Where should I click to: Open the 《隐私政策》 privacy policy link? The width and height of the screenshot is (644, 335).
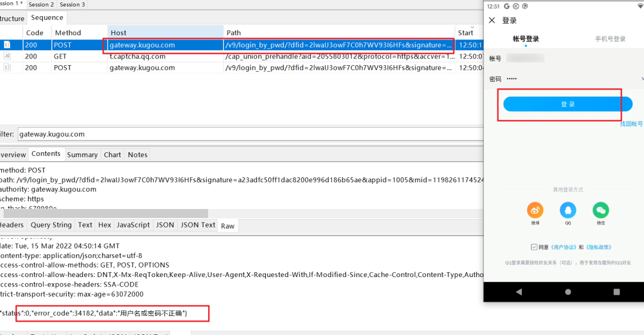(599, 247)
